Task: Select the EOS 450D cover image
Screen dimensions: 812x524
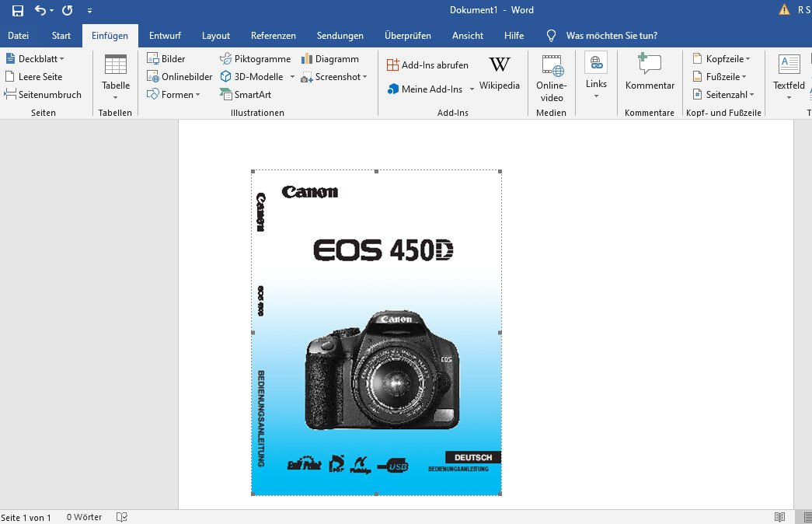Action: [x=376, y=333]
